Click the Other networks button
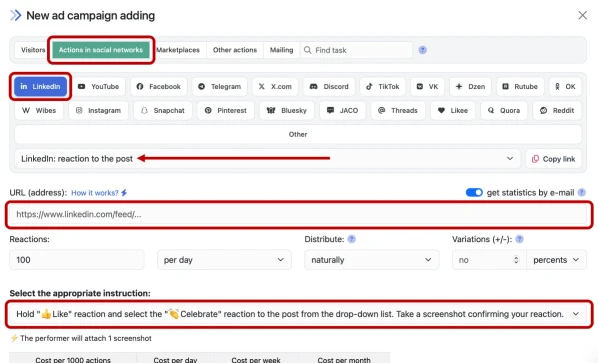Viewport: 598px width, 363px height. click(x=298, y=134)
